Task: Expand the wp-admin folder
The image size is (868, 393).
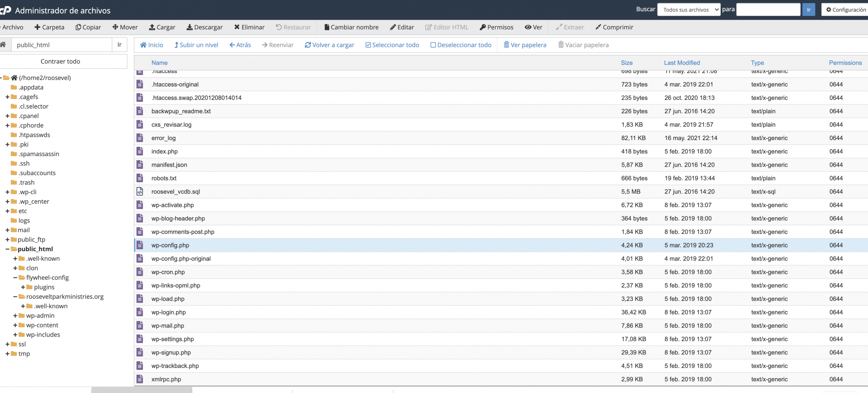Action: click(15, 315)
